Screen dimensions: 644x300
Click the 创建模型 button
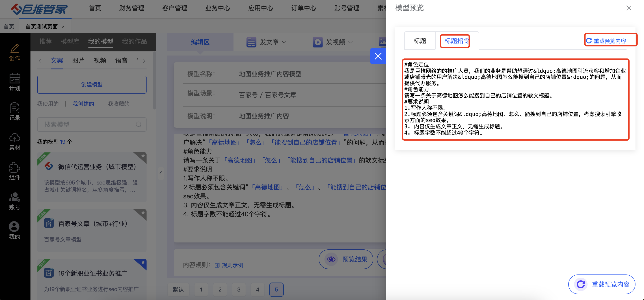tap(92, 84)
